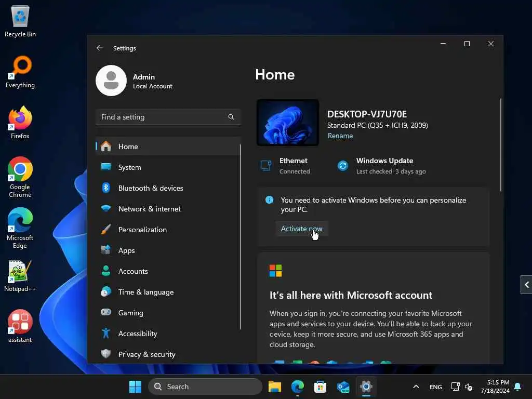532x399 pixels.
Task: Click the Time & language clock icon
Action: point(106,292)
